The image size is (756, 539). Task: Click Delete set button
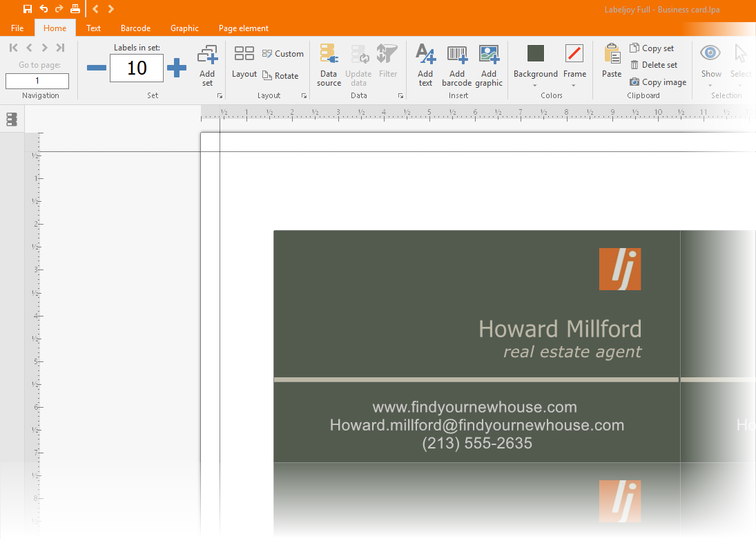[x=654, y=65]
